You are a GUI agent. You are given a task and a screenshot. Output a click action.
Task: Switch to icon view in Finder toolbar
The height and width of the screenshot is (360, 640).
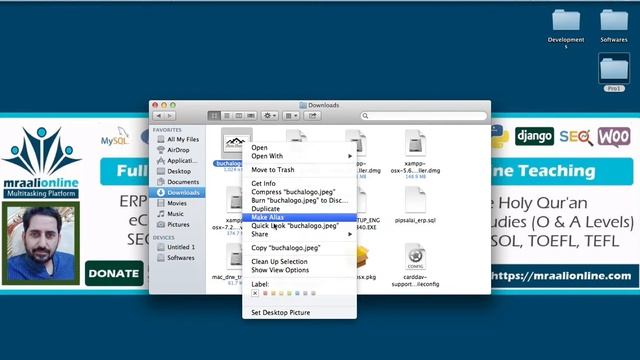[x=214, y=116]
